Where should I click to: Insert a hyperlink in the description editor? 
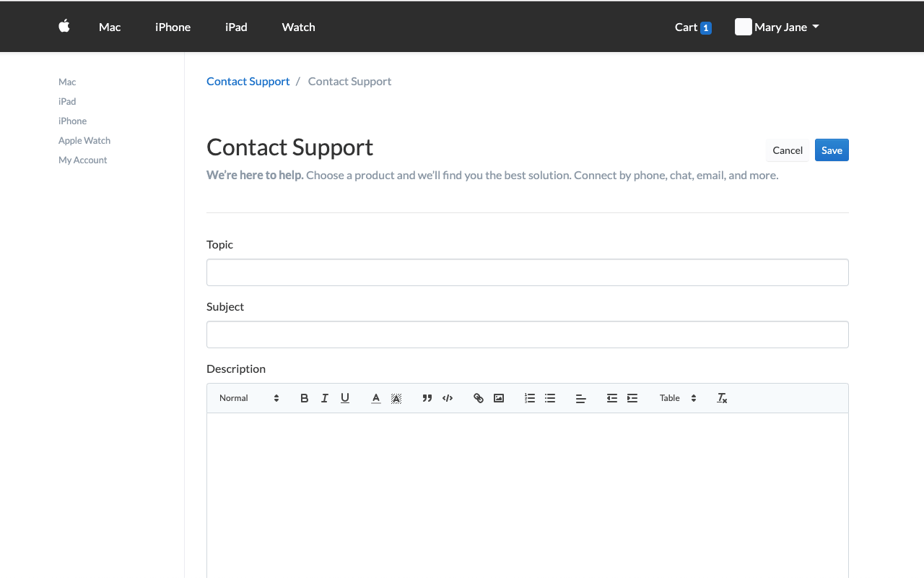[x=478, y=398]
